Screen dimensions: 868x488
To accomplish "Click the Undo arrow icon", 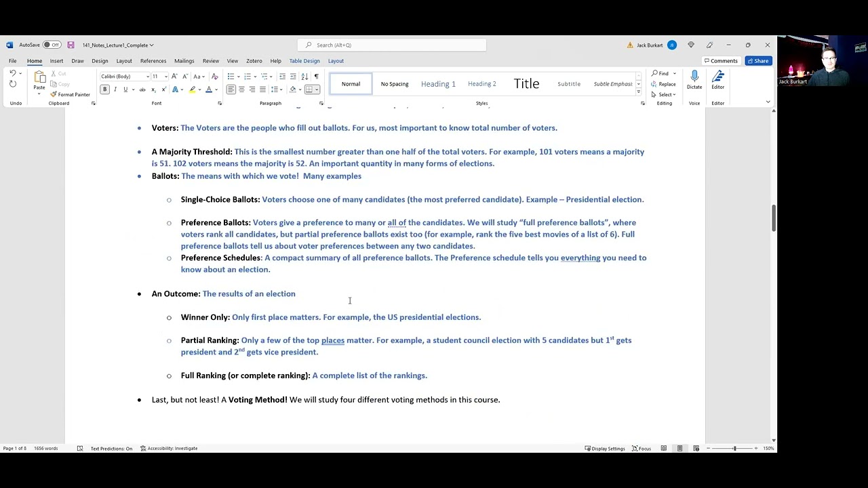I will pyautogui.click(x=12, y=73).
